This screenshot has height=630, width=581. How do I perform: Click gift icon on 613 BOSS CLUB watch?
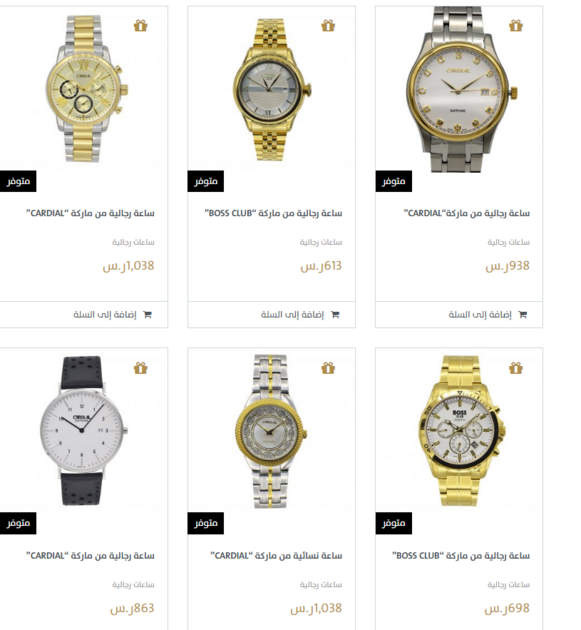click(328, 26)
